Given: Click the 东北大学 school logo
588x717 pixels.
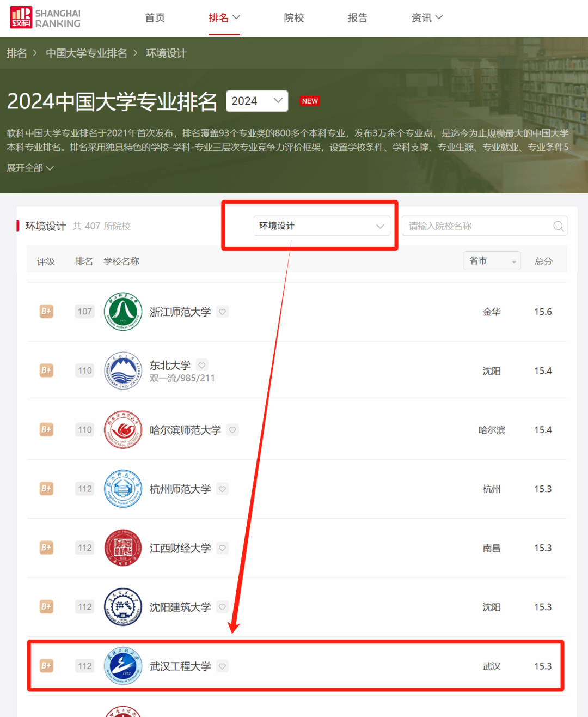Looking at the screenshot, I should coord(123,370).
